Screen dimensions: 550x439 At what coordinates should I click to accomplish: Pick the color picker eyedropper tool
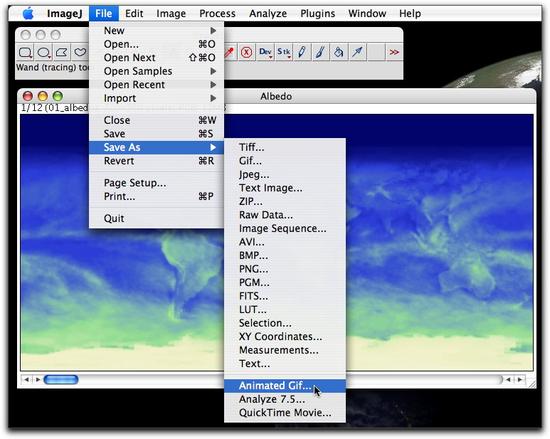(x=229, y=53)
